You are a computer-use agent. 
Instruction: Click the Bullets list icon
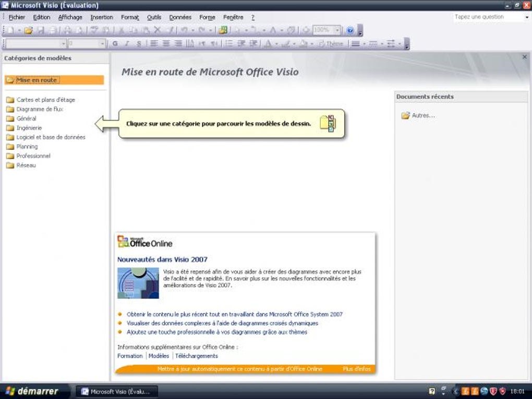(229, 43)
